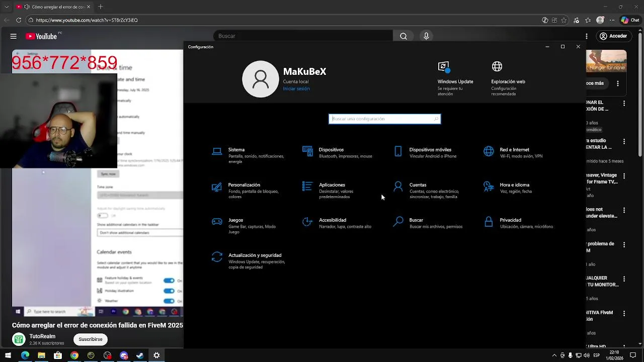Open Red e Internet settings
The width and height of the screenshot is (644, 362).
click(514, 152)
